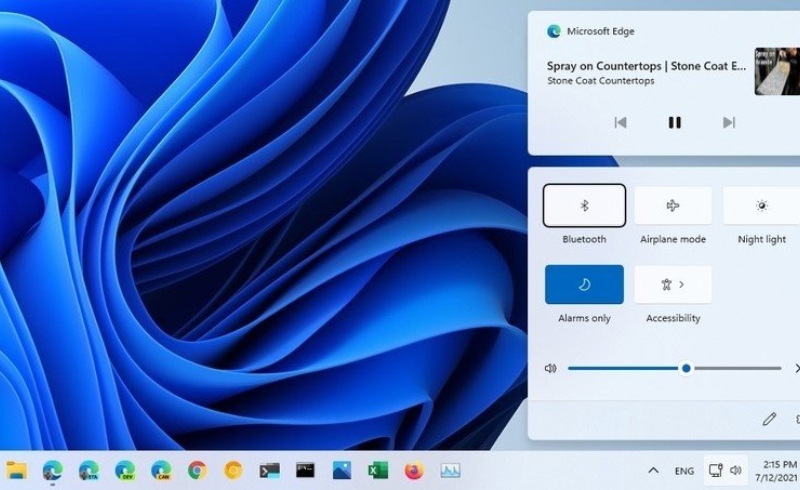Viewport: 800px width, 490px height.
Task: Open the audio output chevron beside the volume slider
Action: pos(797,368)
